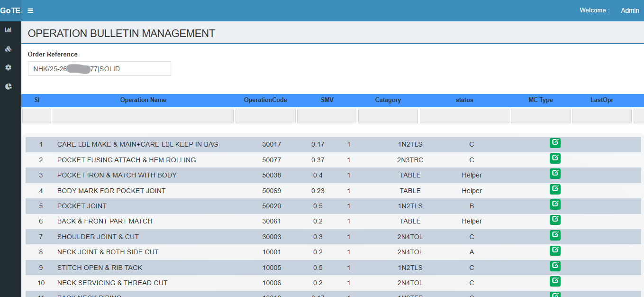644x297 pixels.
Task: Edit the POCKET JOINT operation row
Action: click(x=555, y=204)
